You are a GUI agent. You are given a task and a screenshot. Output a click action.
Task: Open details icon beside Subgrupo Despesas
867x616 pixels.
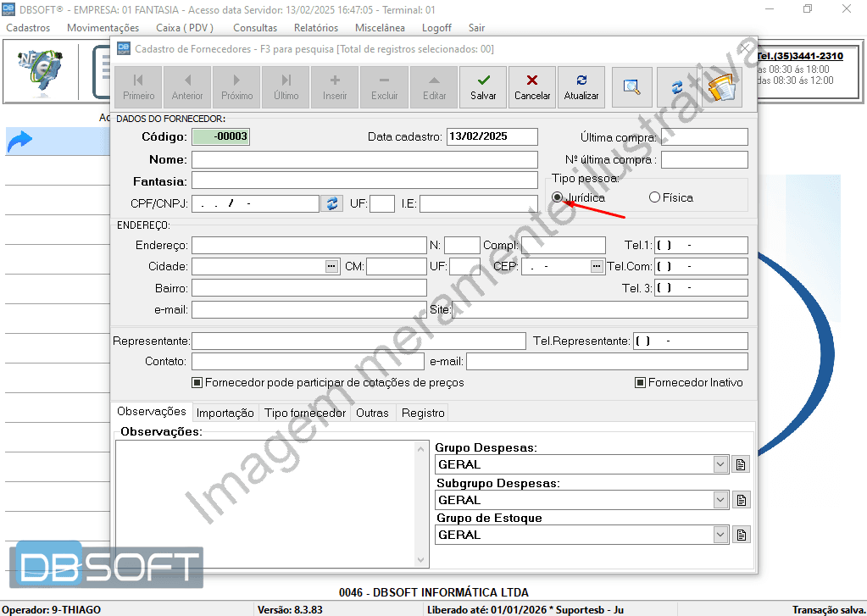(x=742, y=500)
